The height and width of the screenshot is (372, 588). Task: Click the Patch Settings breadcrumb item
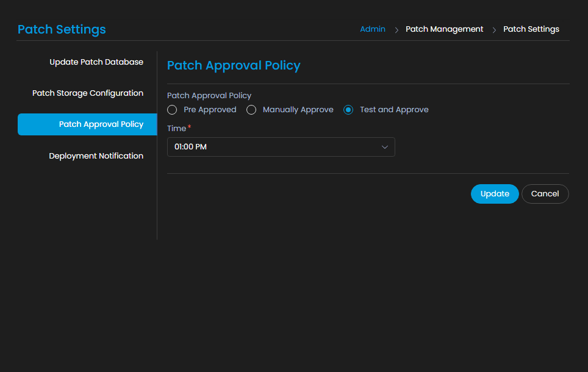click(x=531, y=29)
